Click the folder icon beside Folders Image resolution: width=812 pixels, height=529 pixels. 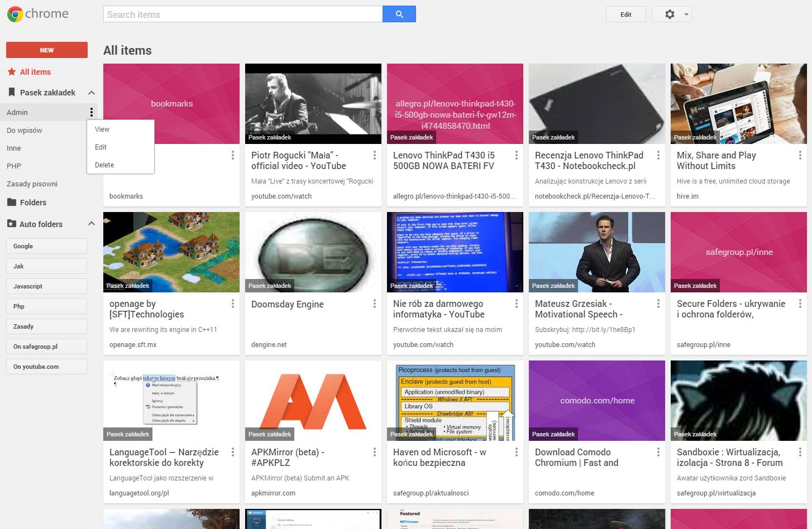pos(11,203)
